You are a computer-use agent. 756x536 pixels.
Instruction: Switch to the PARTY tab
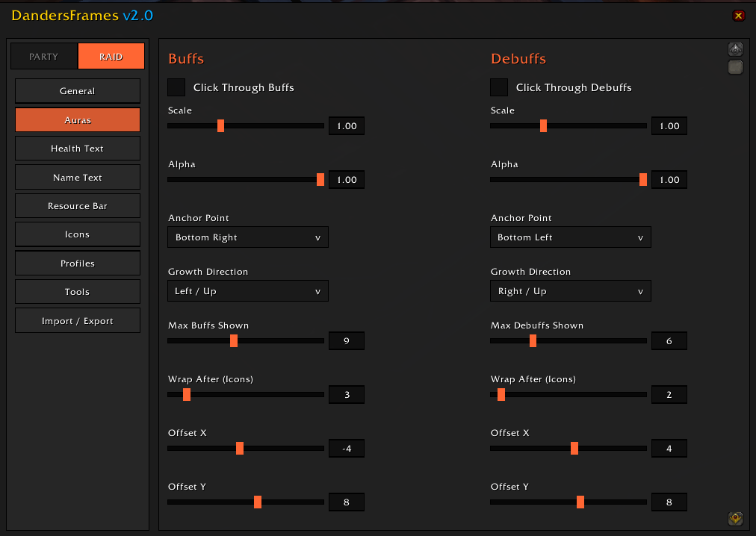44,57
